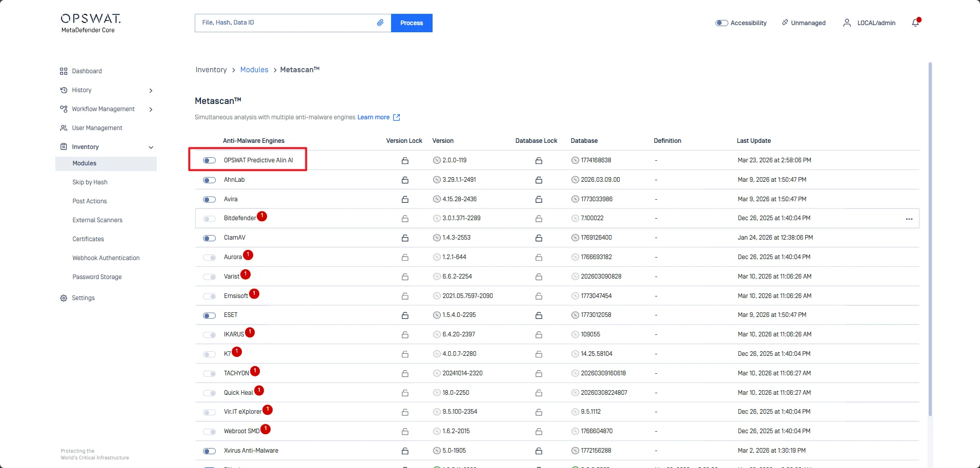This screenshot has height=468, width=980.
Task: Collapse the Inventory section chevron
Action: pyautogui.click(x=151, y=147)
